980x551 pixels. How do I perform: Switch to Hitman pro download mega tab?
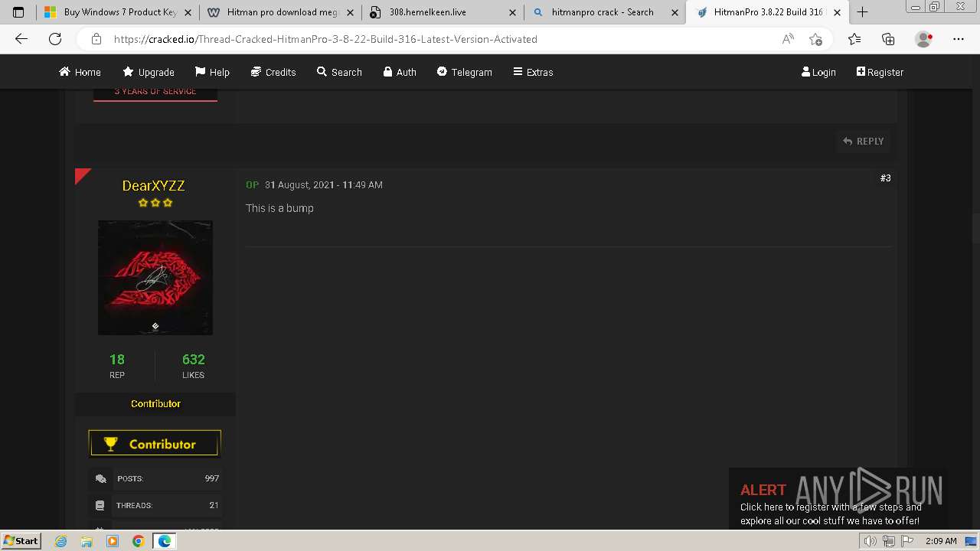(x=280, y=12)
